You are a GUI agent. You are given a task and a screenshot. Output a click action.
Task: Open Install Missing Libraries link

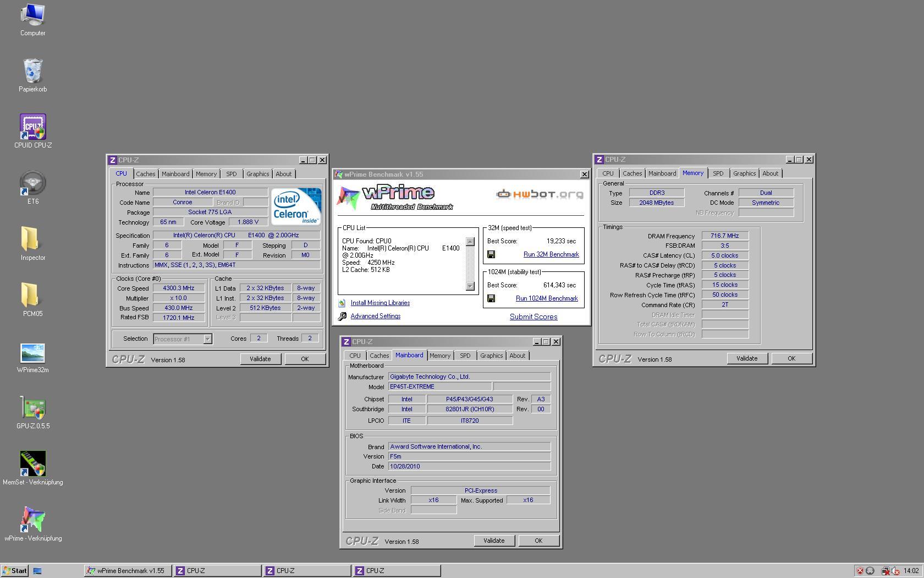click(x=380, y=303)
